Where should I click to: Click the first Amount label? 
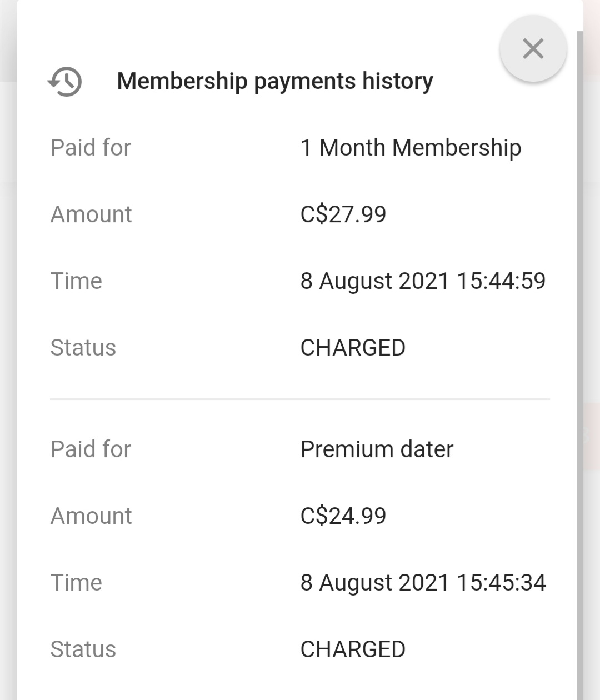tap(91, 214)
